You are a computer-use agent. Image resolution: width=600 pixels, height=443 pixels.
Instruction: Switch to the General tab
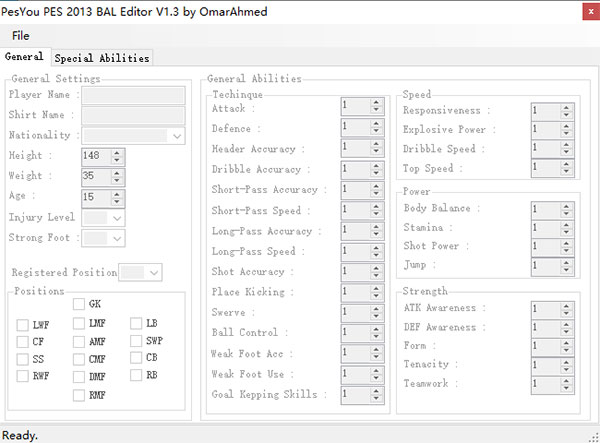24,57
